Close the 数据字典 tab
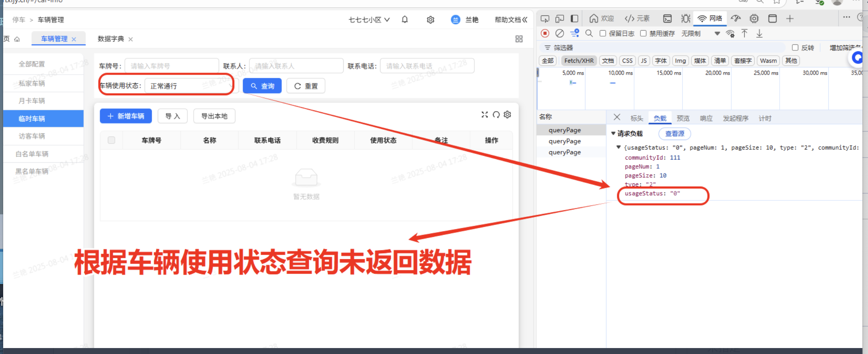 pos(130,39)
